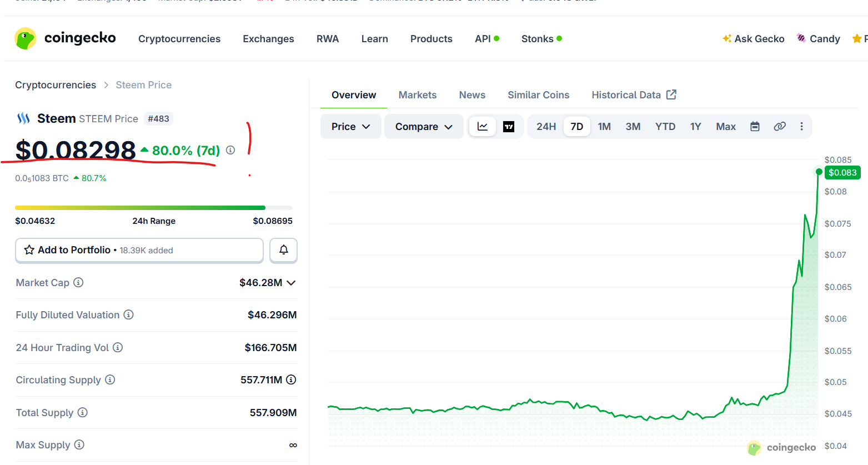The width and height of the screenshot is (868, 465).
Task: Open the API menu item
Action: coord(487,39)
